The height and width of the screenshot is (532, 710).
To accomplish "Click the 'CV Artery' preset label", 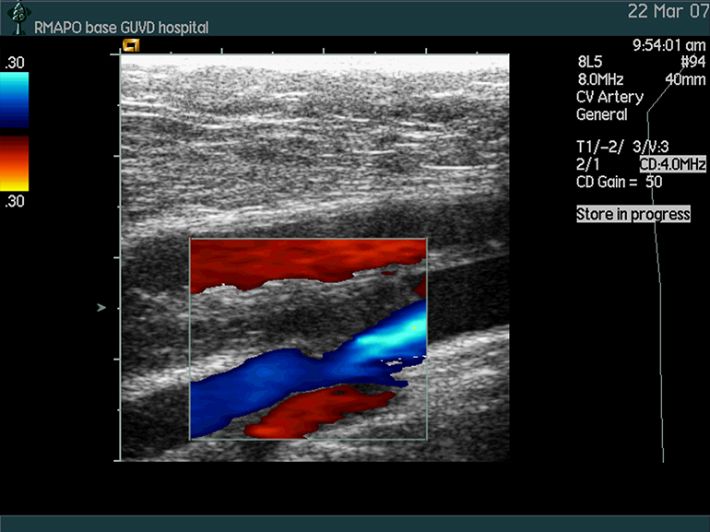I will (609, 97).
